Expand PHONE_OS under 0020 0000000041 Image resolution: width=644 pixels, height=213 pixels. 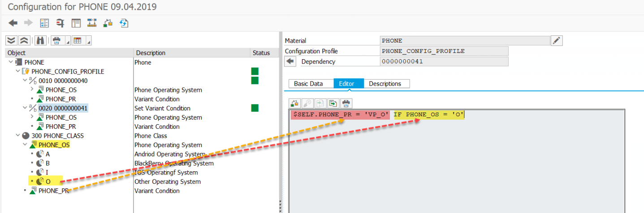(x=32, y=117)
